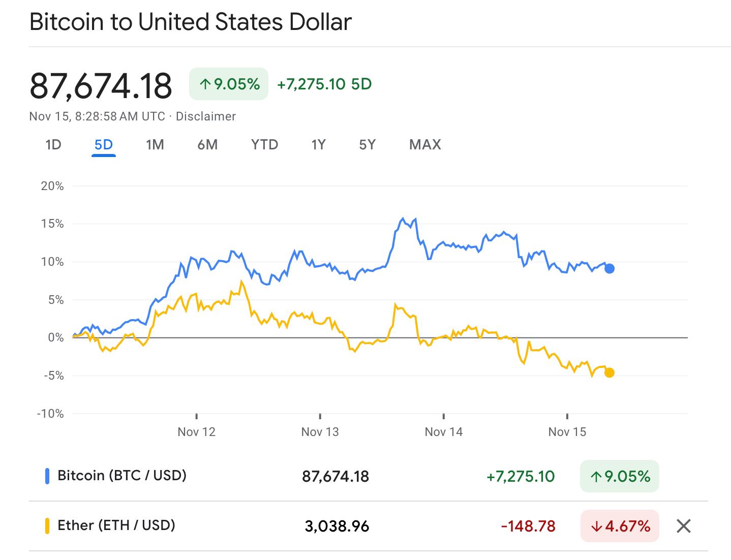Image resolution: width=731 pixels, height=560 pixels.
Task: Remove Ether comparison with X icon
Action: pyautogui.click(x=684, y=526)
